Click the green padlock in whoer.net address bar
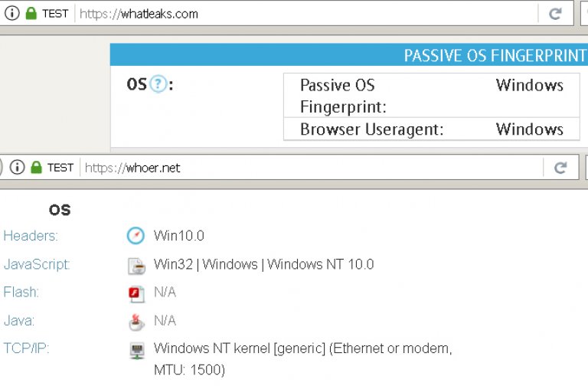Screen dimensions: 588x386 [x=37, y=167]
